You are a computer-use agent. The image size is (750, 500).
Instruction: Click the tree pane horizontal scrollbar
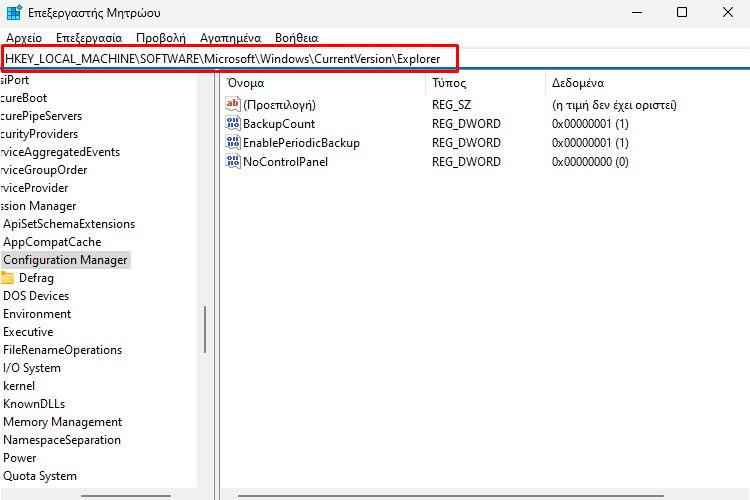126,496
